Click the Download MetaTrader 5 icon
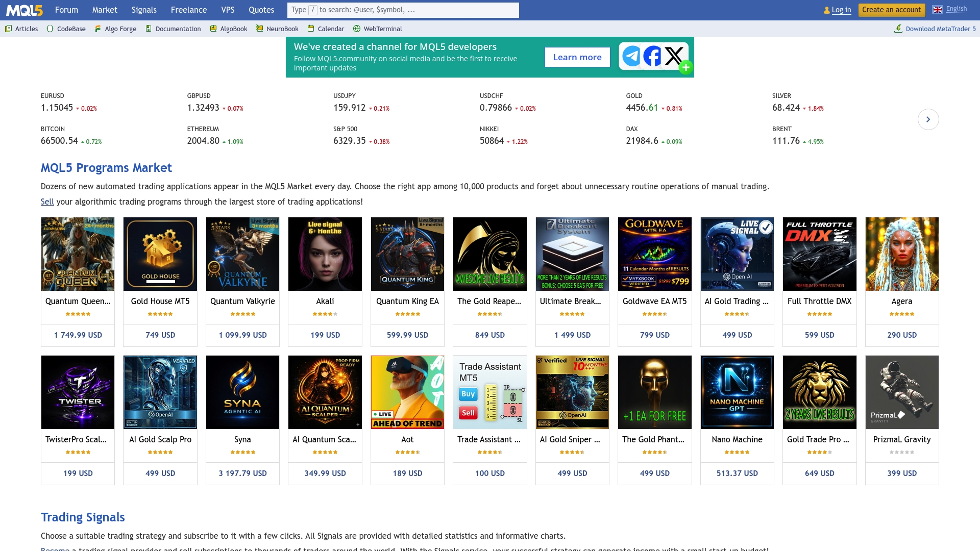The height and width of the screenshot is (551, 980). (x=898, y=29)
